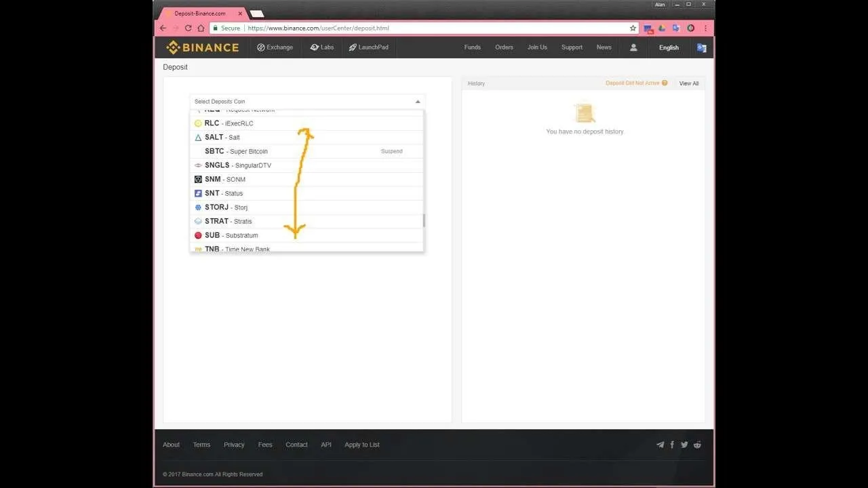Open the About footer link
The width and height of the screenshot is (868, 488).
[171, 445]
